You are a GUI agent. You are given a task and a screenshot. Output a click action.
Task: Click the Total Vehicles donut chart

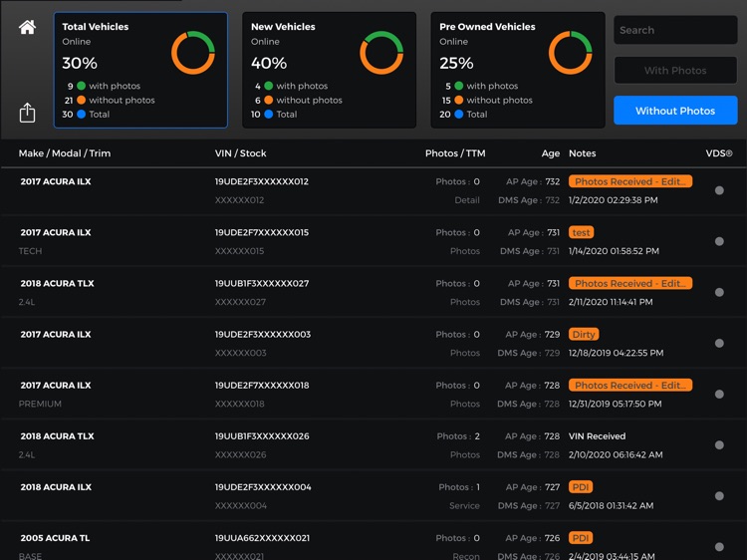point(193,53)
